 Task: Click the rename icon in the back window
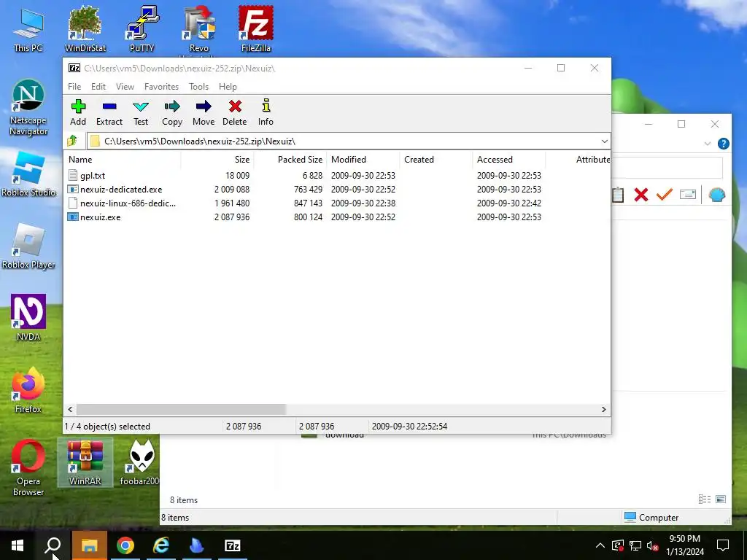[687, 194]
